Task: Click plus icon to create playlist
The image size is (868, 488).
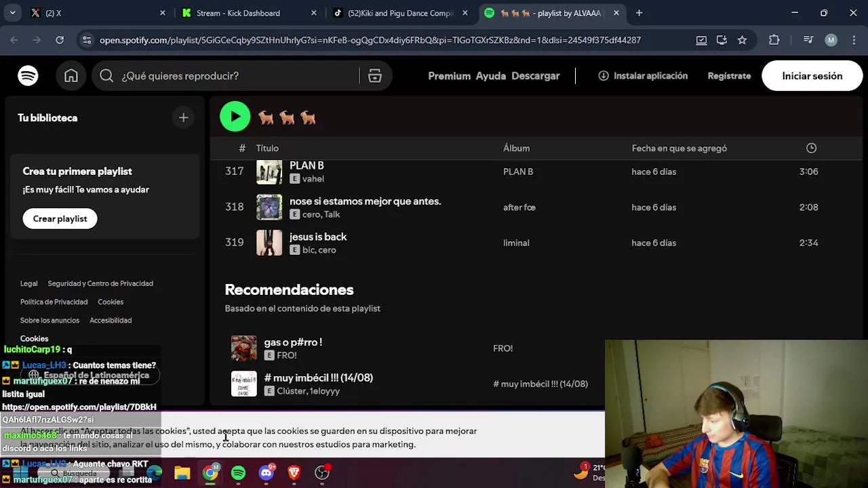Action: click(x=183, y=118)
